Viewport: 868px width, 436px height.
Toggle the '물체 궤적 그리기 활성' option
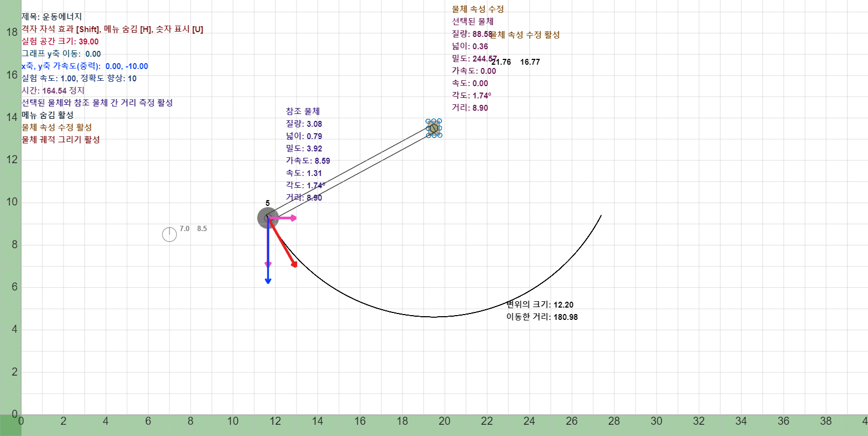[61, 139]
